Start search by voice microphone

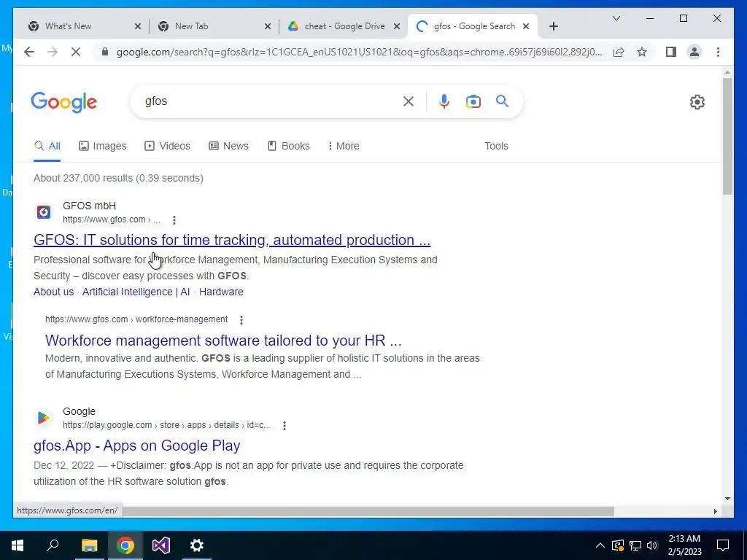click(x=444, y=101)
